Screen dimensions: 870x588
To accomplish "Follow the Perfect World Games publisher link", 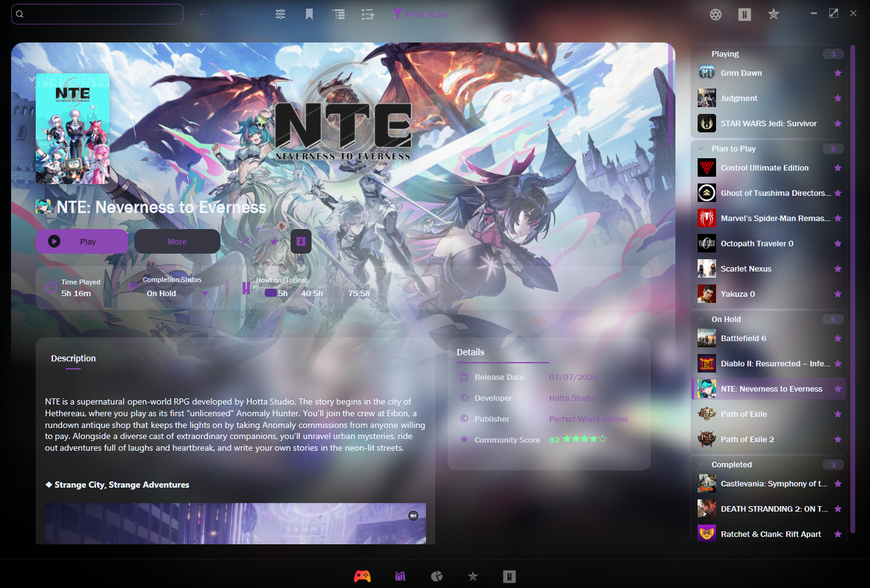I will click(589, 419).
